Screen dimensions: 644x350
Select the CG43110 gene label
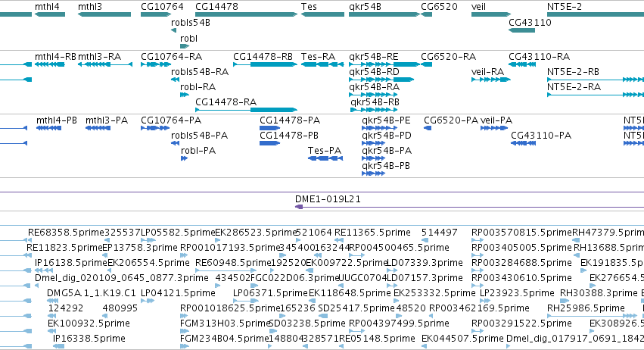[530, 23]
